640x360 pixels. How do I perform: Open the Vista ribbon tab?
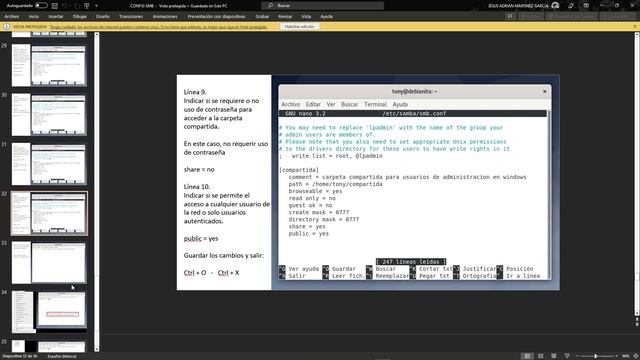tap(306, 17)
